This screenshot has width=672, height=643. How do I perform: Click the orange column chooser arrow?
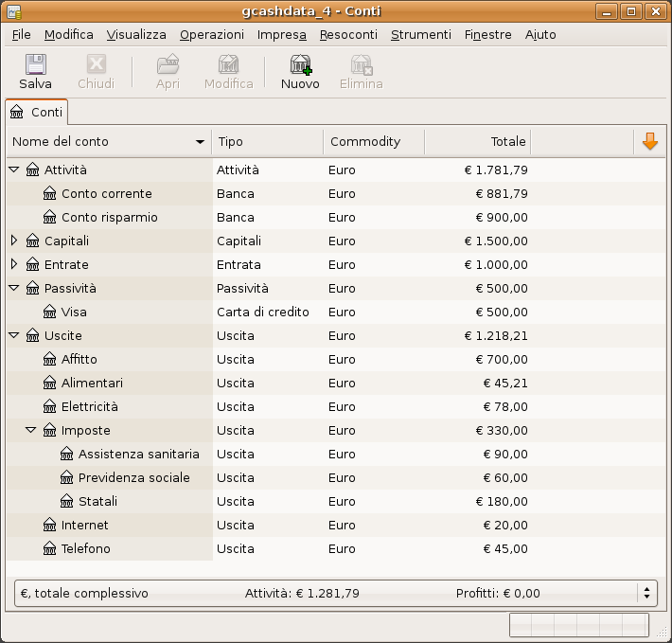coord(649,141)
